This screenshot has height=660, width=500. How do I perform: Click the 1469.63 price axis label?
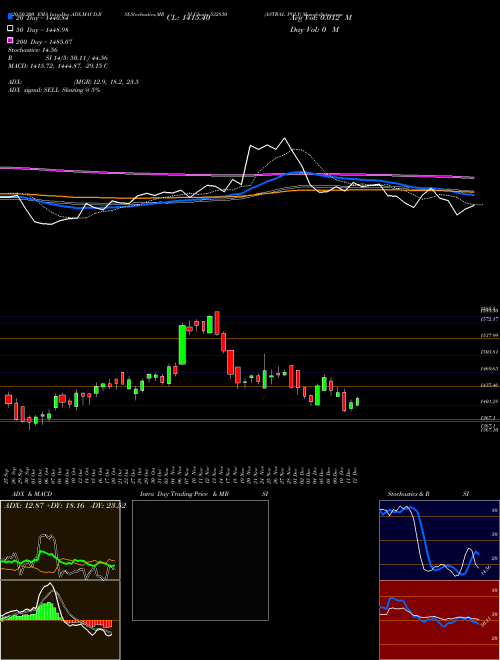(x=490, y=369)
